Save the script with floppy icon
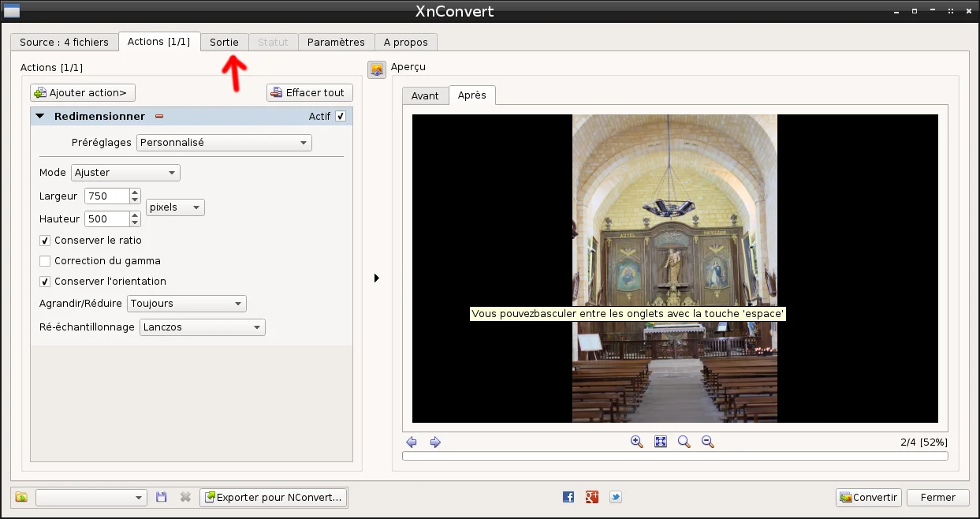The width and height of the screenshot is (980, 519). click(x=162, y=497)
